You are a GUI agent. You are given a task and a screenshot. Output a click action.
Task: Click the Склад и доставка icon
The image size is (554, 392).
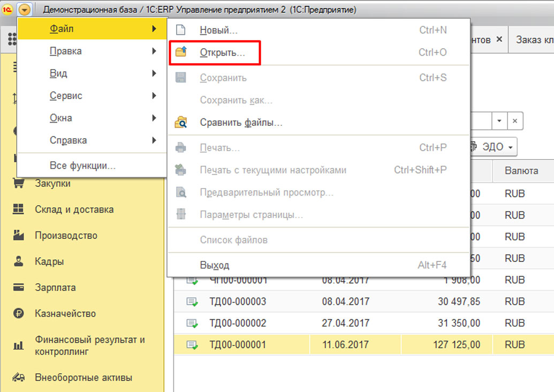(x=19, y=209)
